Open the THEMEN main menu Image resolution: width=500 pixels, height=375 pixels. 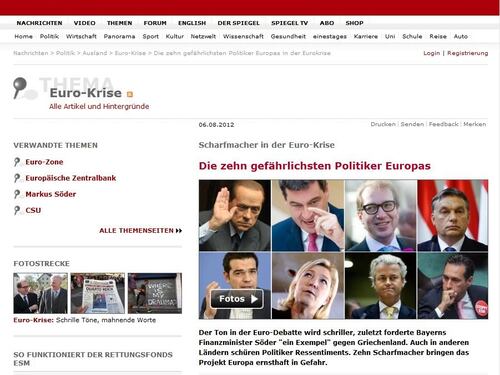[119, 23]
